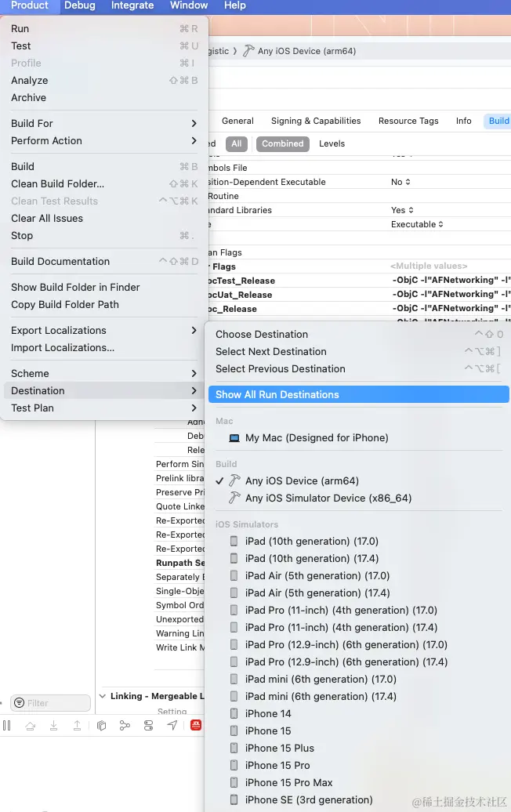
Task: Open the Debug menu in the menu bar
Action: coord(79,5)
